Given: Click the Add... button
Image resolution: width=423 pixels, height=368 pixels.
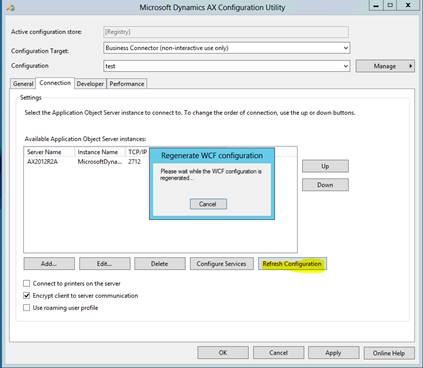Looking at the screenshot, I should pyautogui.click(x=49, y=264).
